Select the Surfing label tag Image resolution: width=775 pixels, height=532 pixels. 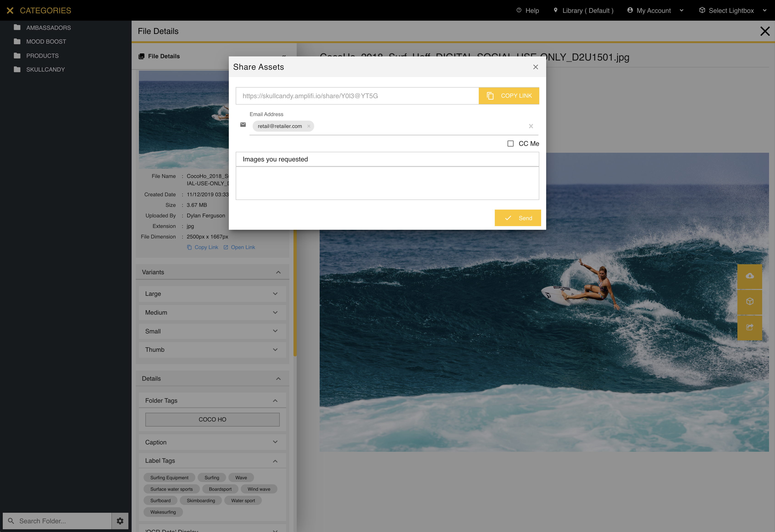click(212, 478)
